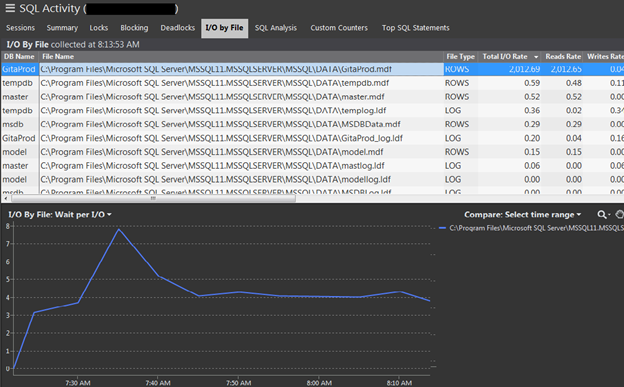The height and width of the screenshot is (387, 624).
Task: Click the chart legend file path label
Action: pyautogui.click(x=536, y=228)
